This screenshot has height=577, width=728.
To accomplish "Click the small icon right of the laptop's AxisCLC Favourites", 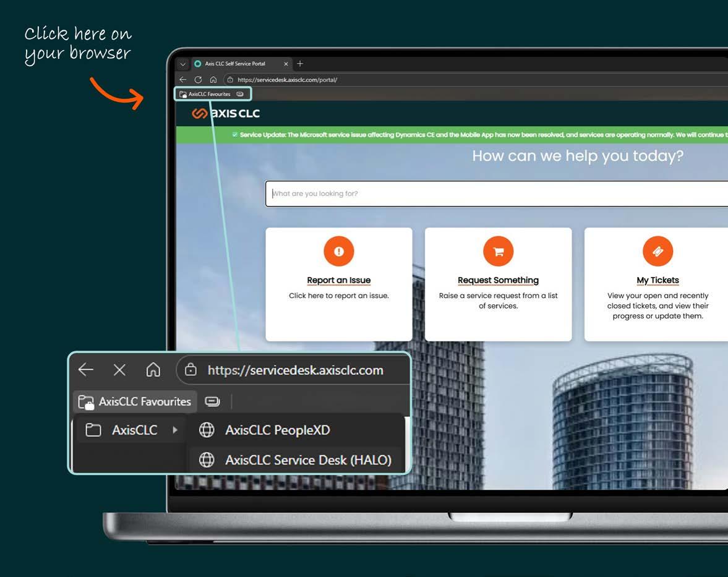I will tap(240, 94).
